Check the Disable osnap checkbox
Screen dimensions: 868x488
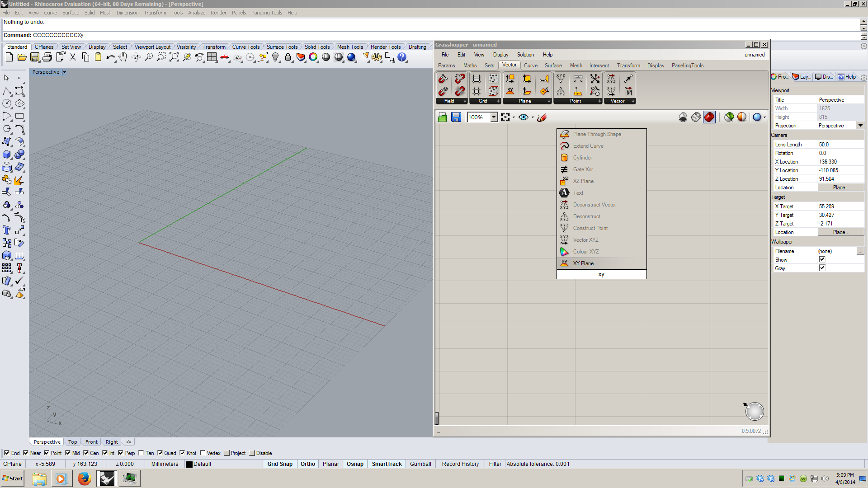point(252,453)
